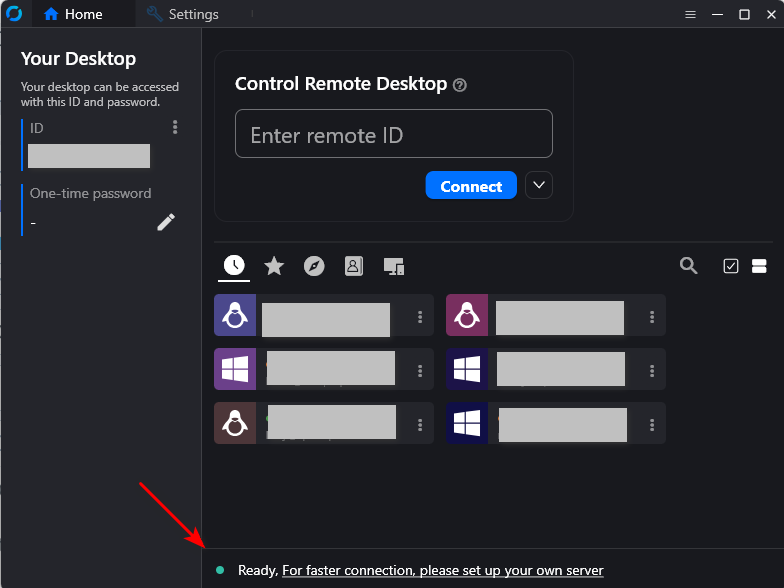Switch to the Home tab

(x=73, y=14)
